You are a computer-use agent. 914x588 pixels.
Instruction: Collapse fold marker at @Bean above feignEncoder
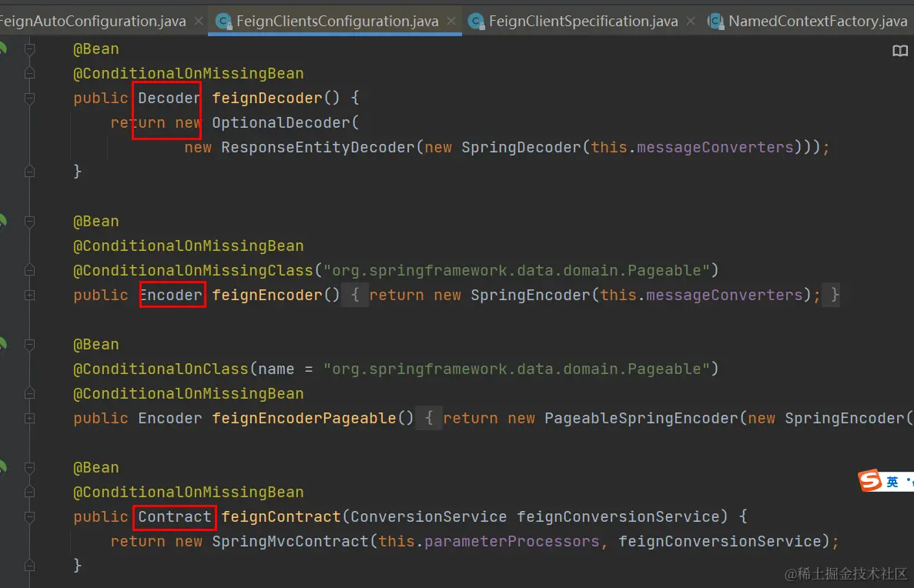click(30, 222)
